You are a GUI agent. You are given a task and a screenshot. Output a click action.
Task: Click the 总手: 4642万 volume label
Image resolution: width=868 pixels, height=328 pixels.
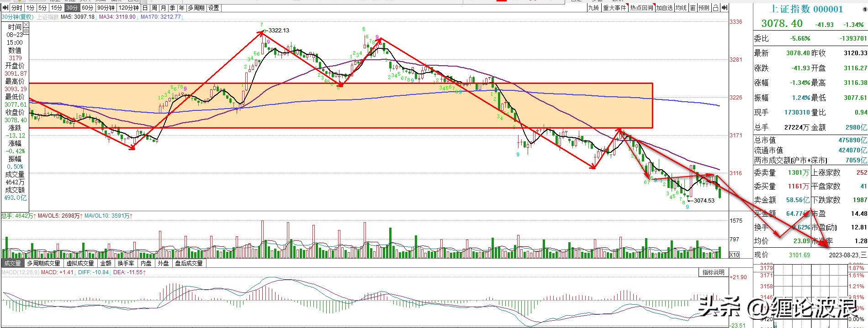coord(17,216)
